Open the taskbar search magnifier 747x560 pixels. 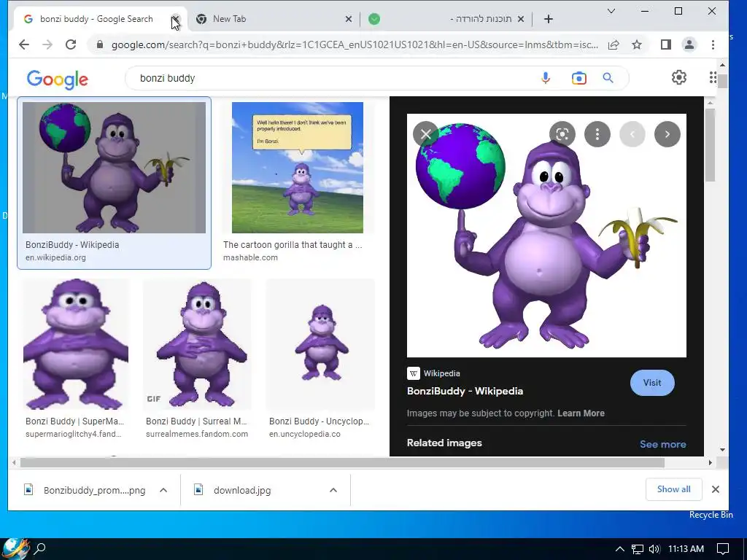tap(40, 548)
